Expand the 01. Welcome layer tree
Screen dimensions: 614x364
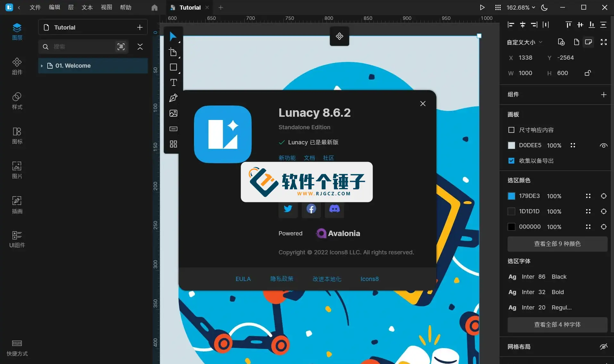click(42, 66)
